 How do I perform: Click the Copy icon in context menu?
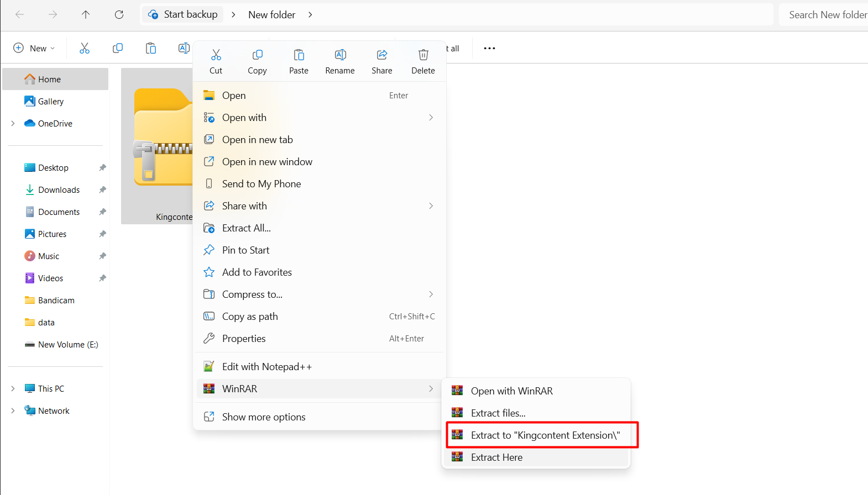click(257, 55)
